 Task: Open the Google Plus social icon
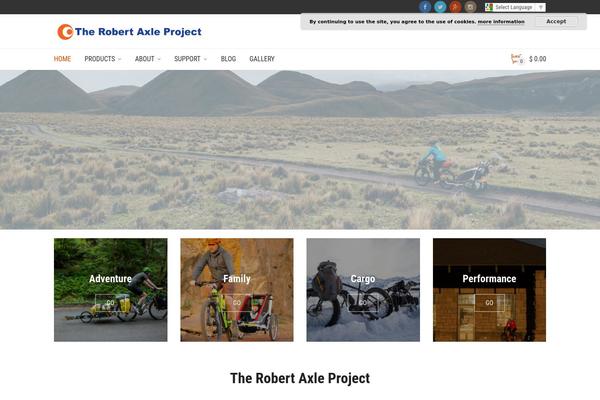click(x=455, y=7)
